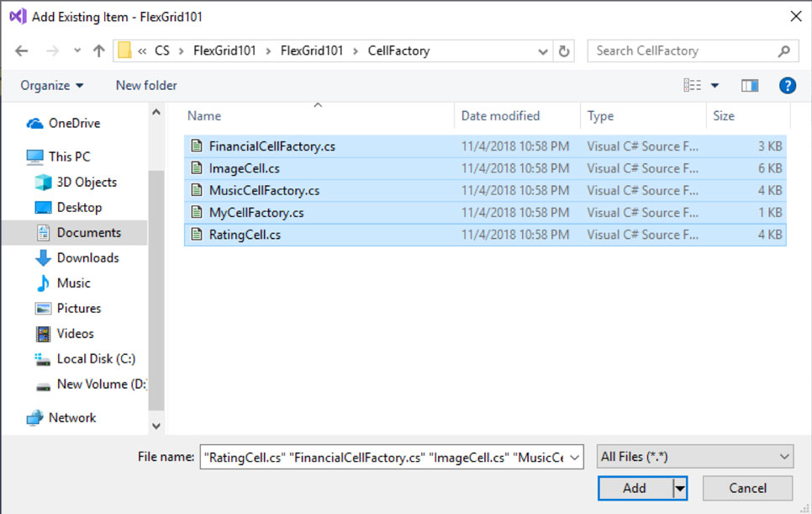
Task: Select OneDrive in the navigation pane
Action: tap(64, 124)
